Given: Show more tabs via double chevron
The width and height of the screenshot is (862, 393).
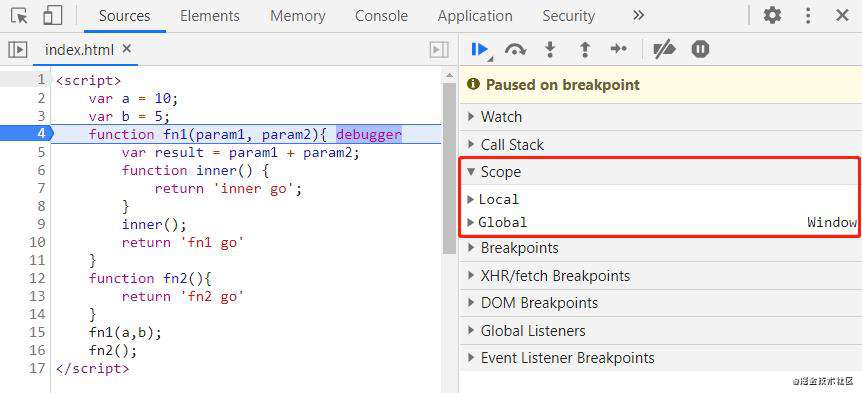Looking at the screenshot, I should pos(638,15).
